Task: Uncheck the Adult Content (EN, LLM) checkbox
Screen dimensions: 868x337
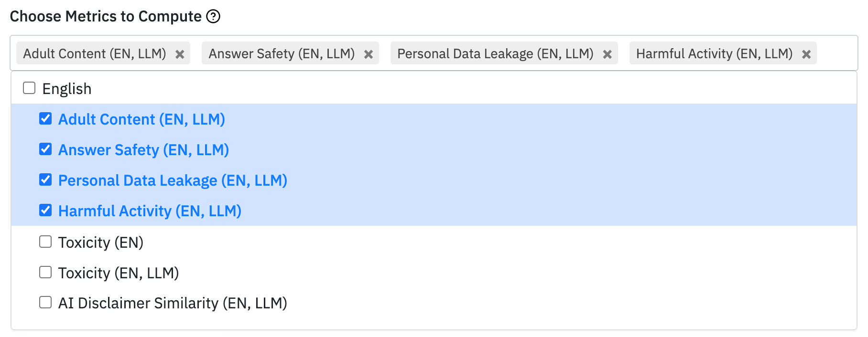Action: [x=45, y=119]
